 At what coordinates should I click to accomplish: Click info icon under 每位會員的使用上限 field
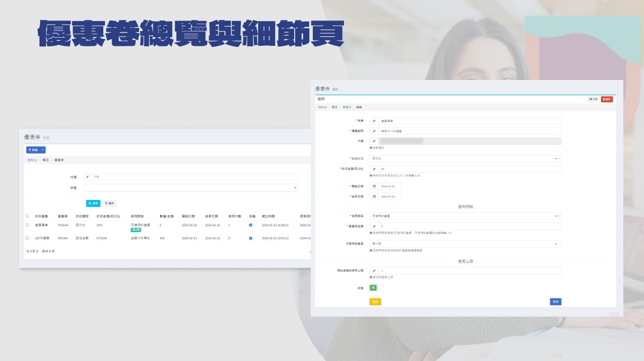click(x=371, y=277)
